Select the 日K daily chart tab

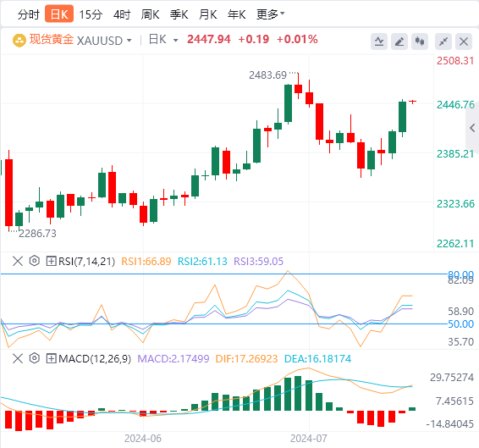pyautogui.click(x=59, y=14)
